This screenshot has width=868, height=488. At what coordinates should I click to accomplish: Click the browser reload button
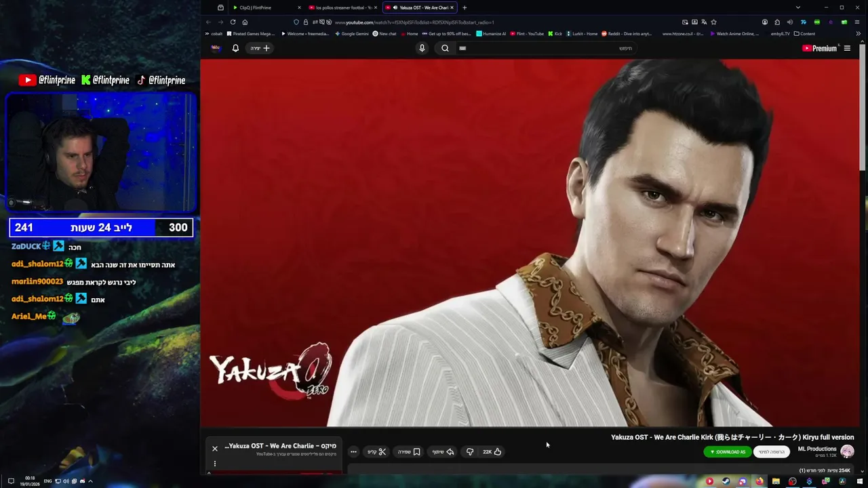233,22
